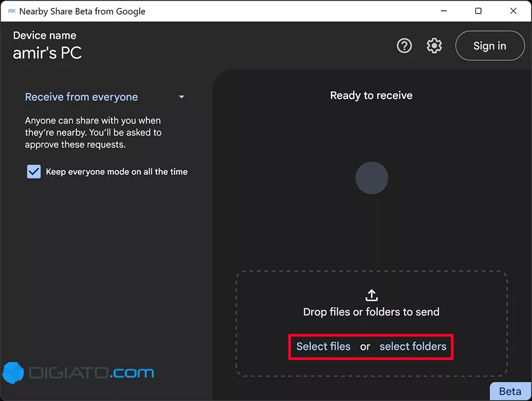Maximize the Nearby Share window
The height and width of the screenshot is (401, 532).
[x=478, y=11]
